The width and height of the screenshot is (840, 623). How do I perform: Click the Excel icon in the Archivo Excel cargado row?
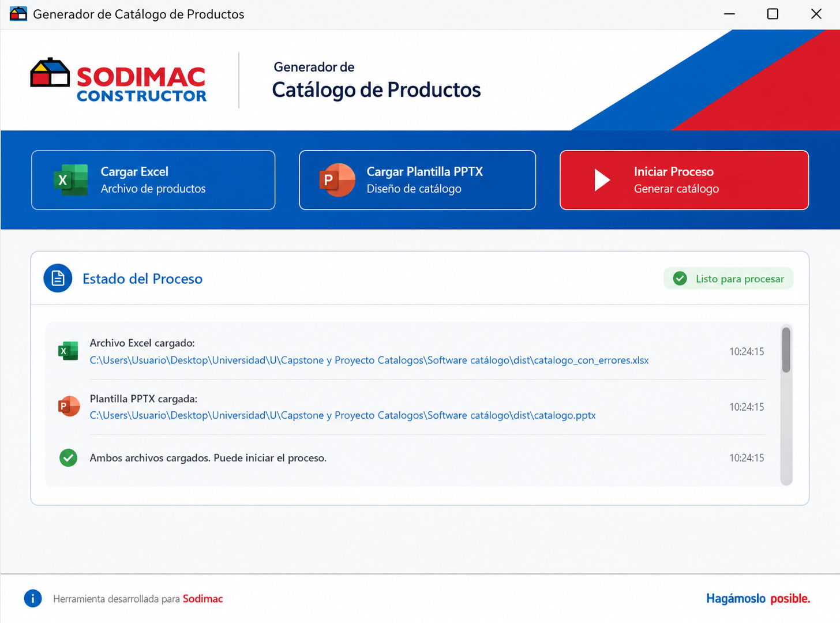click(x=68, y=351)
